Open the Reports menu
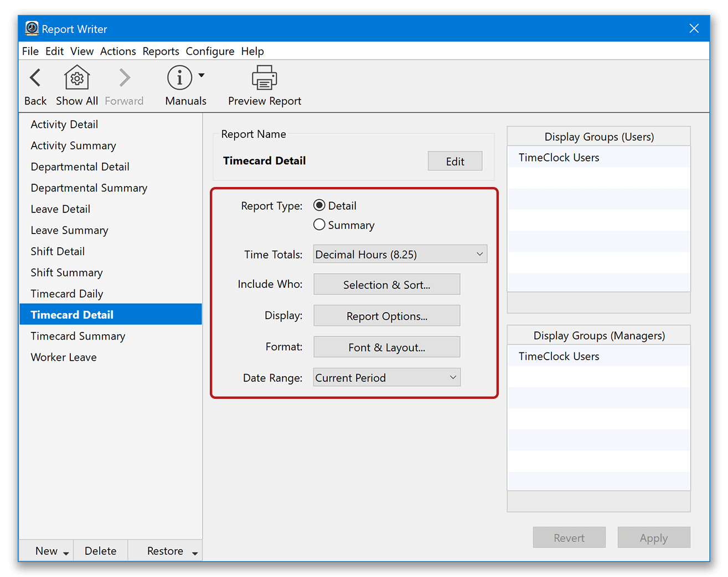The width and height of the screenshot is (728, 577). click(161, 51)
